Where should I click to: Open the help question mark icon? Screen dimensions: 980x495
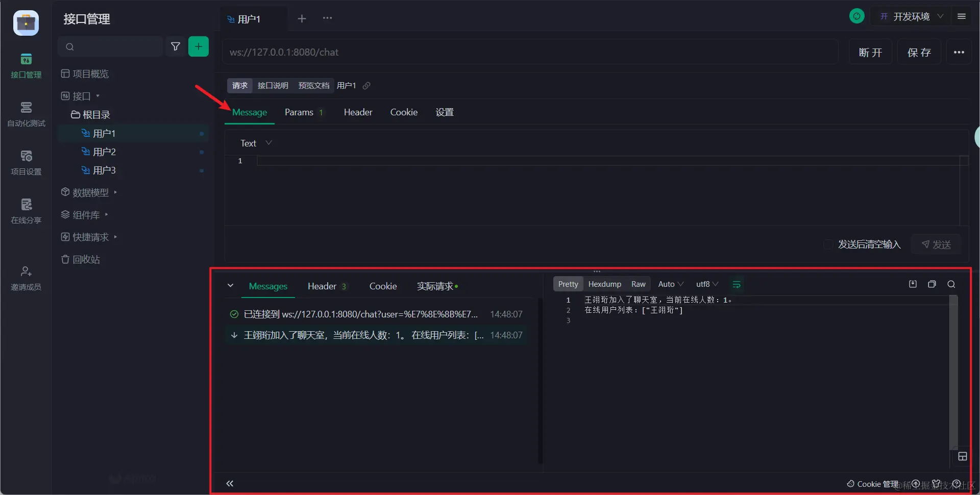click(957, 484)
